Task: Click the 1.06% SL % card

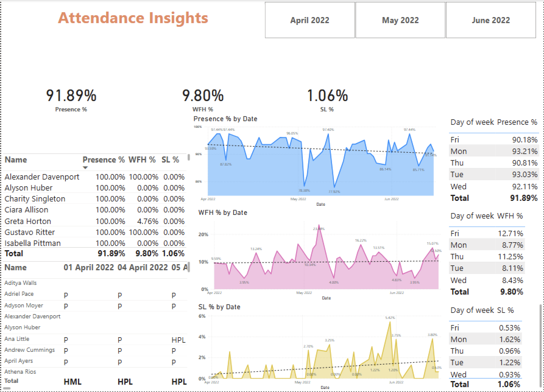Action: (327, 96)
